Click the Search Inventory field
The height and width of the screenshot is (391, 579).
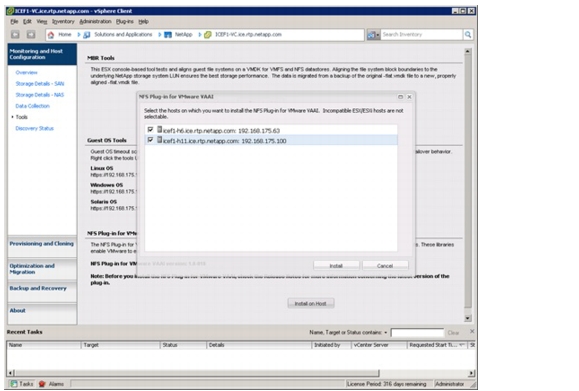point(421,34)
